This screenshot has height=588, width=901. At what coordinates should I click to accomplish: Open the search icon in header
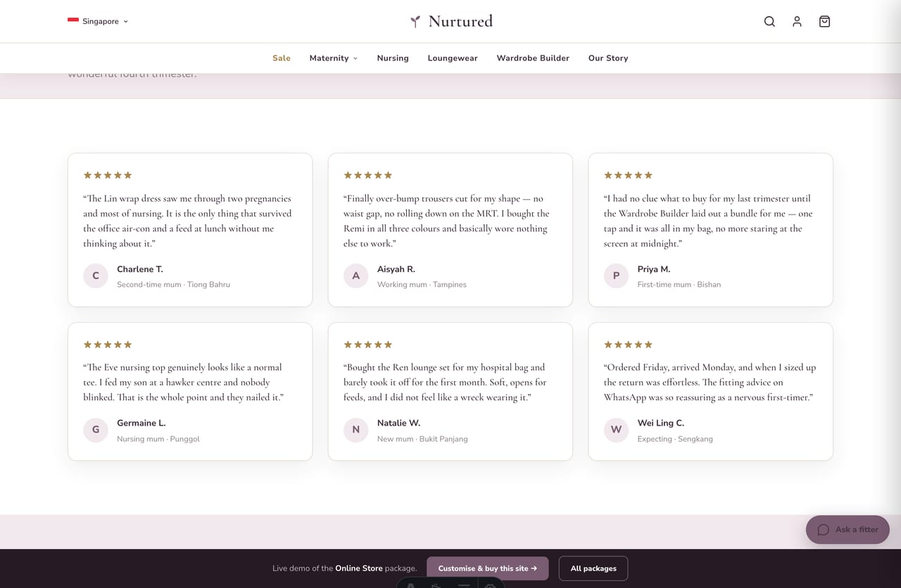[769, 22]
